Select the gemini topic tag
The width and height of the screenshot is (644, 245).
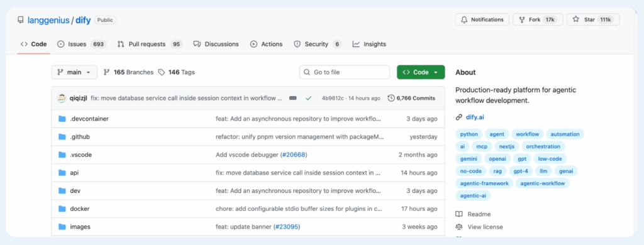(469, 158)
